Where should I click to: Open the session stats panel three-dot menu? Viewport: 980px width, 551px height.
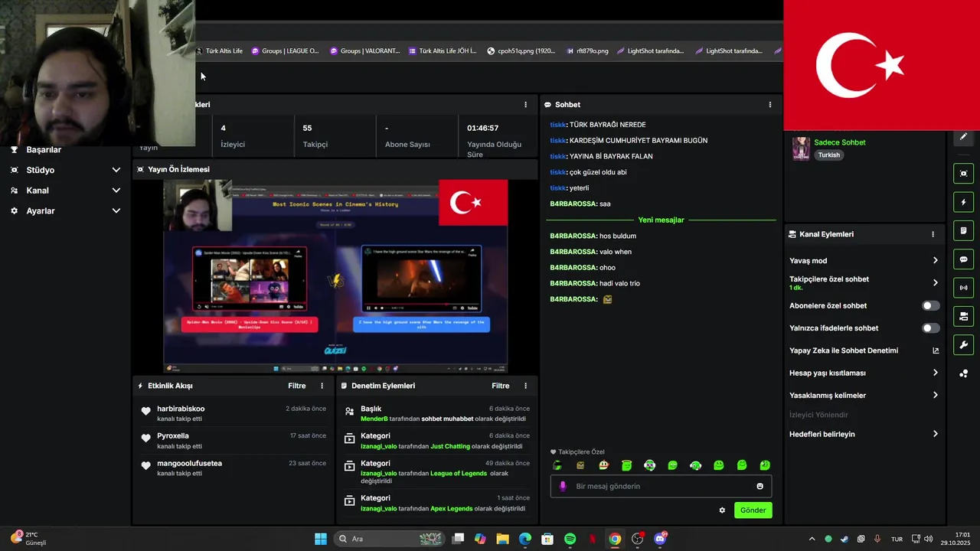525,105
